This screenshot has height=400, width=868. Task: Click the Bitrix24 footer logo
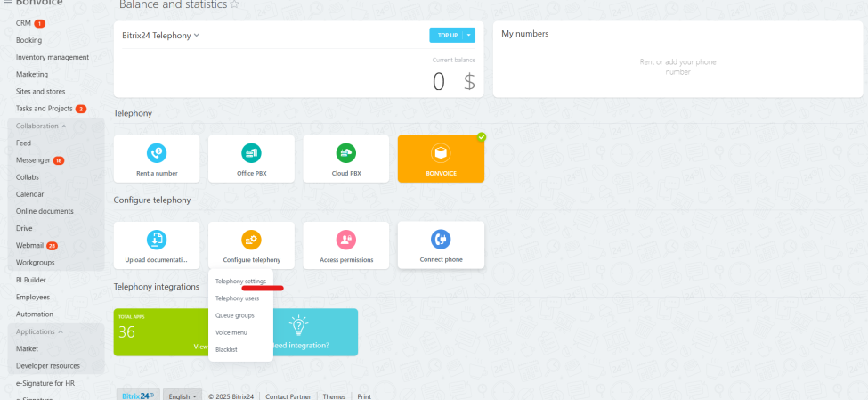coord(138,396)
